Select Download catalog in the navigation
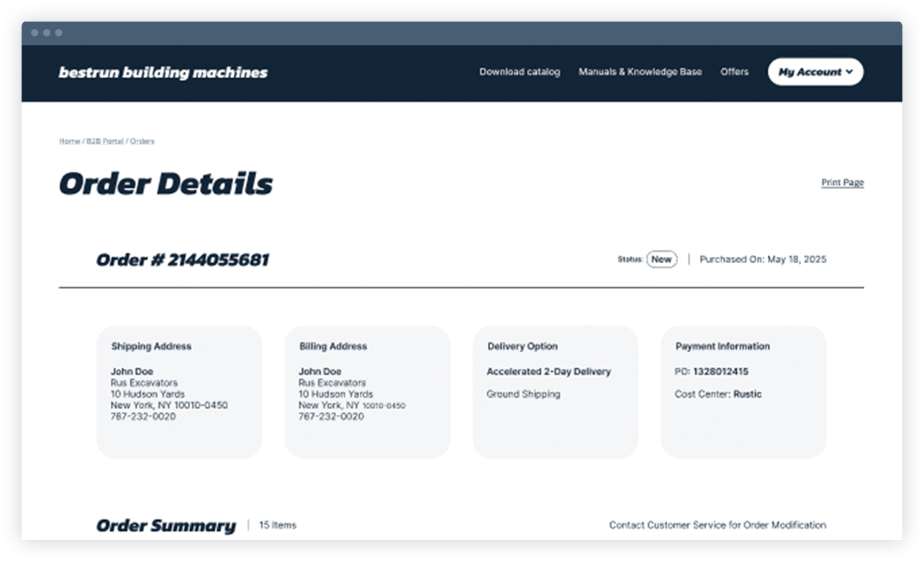This screenshot has height=561, width=924. point(520,72)
